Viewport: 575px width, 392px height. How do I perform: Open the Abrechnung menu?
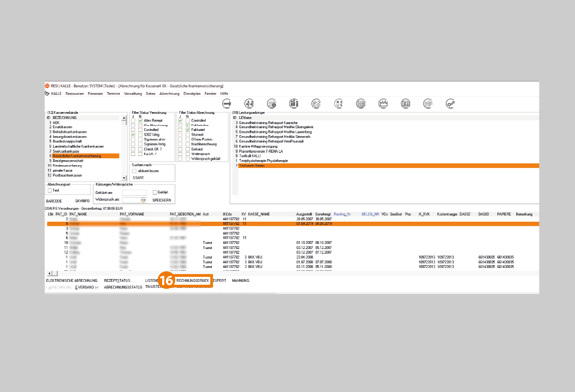click(x=169, y=93)
